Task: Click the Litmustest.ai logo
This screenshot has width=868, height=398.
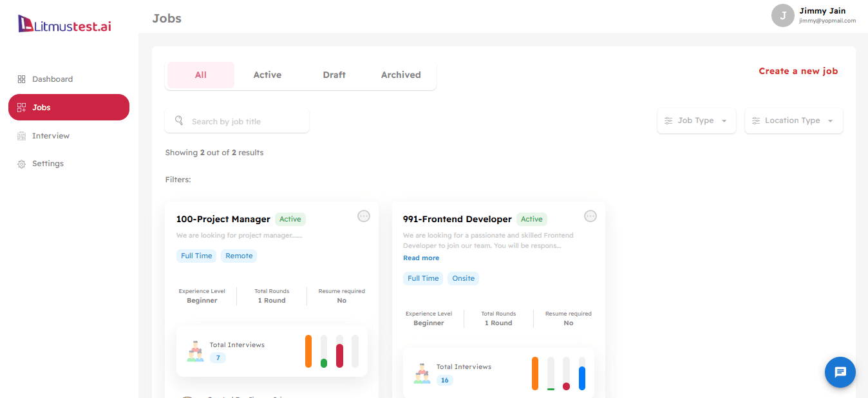Action: [63, 23]
